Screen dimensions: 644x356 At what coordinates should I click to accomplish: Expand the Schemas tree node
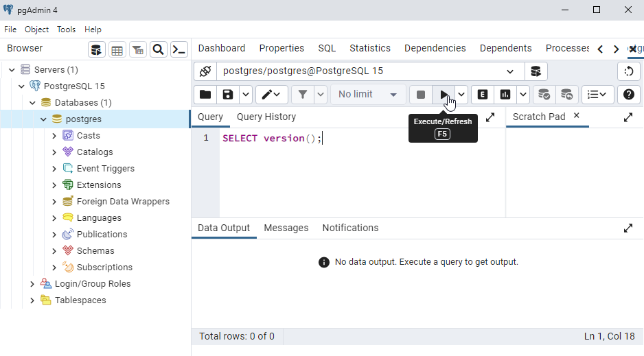click(54, 251)
